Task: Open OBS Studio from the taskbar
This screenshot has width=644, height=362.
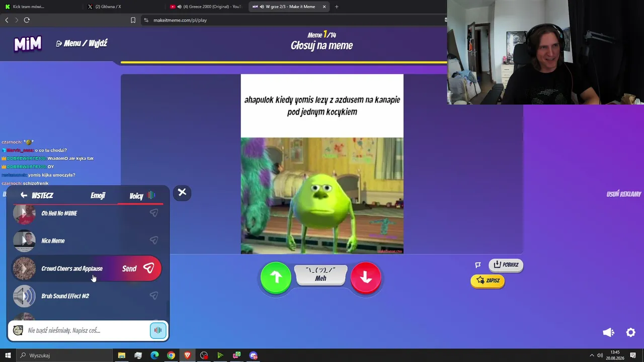Action: [x=204, y=355]
